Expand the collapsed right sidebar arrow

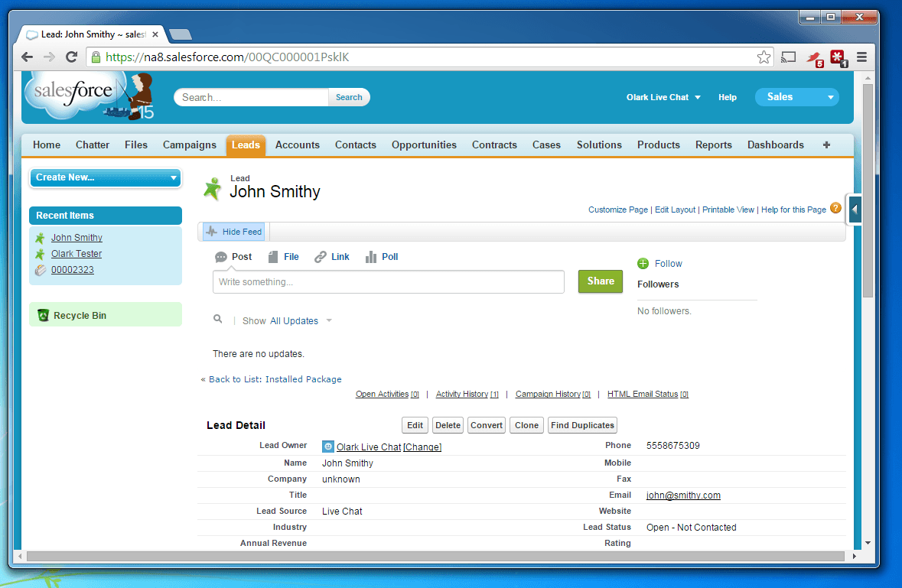click(855, 210)
